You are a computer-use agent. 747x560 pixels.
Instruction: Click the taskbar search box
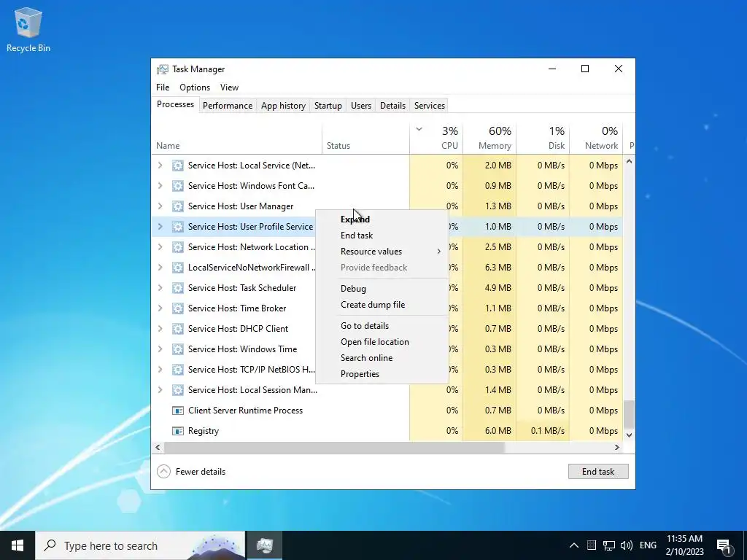140,545
